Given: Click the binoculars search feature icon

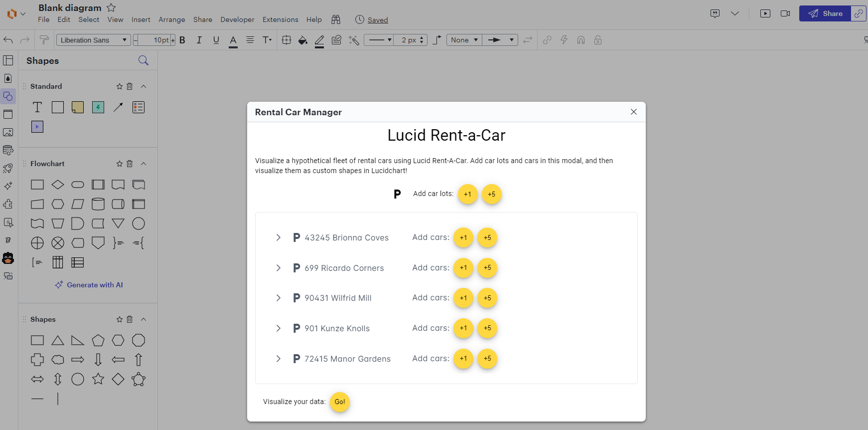Looking at the screenshot, I should click(x=336, y=19).
